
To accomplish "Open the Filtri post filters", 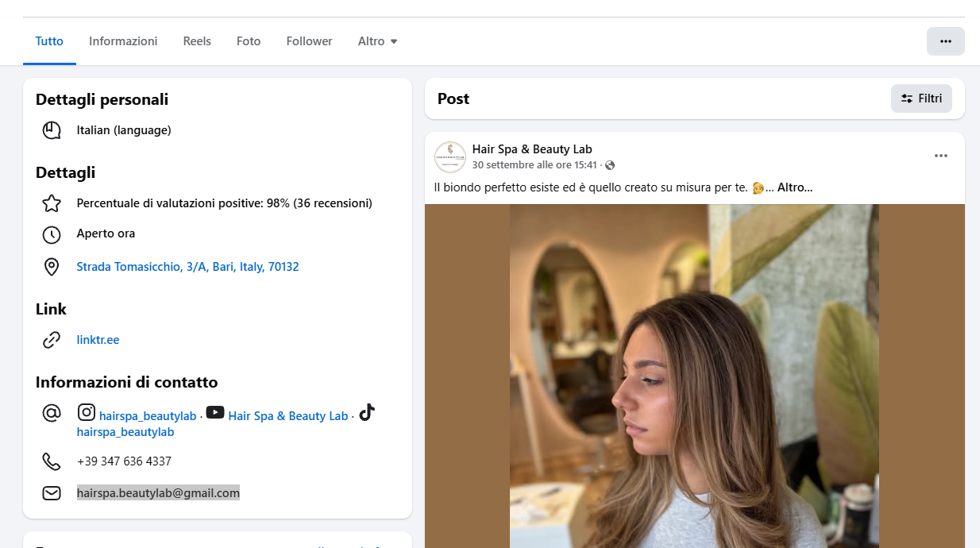I will tap(921, 98).
